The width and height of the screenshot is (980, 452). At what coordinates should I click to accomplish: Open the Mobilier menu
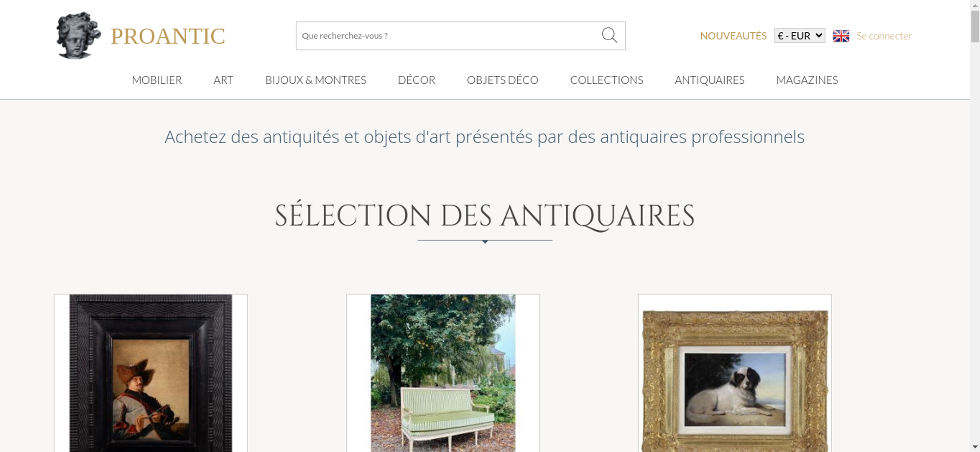pyautogui.click(x=157, y=80)
